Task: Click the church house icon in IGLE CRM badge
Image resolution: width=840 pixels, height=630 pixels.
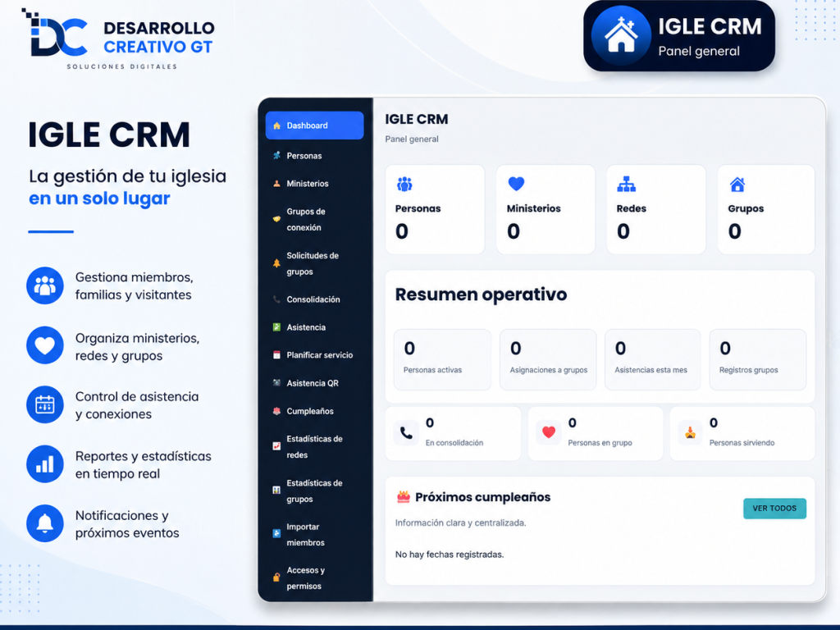Action: (621, 35)
